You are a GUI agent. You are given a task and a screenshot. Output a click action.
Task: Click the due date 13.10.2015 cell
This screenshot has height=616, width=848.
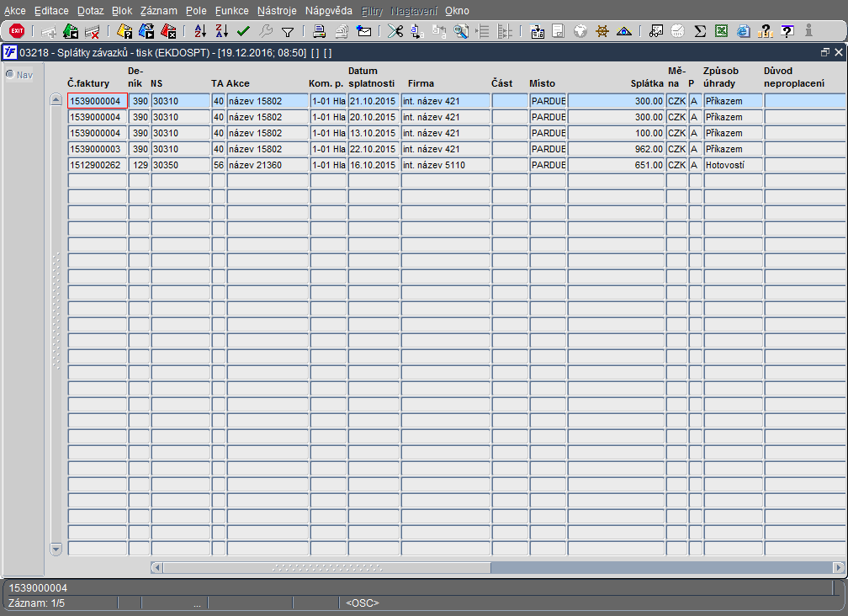374,133
